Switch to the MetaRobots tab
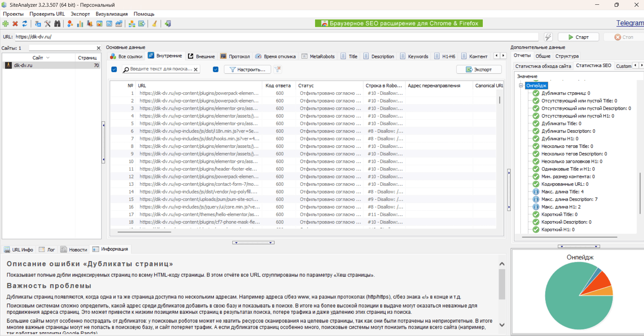 click(x=318, y=56)
